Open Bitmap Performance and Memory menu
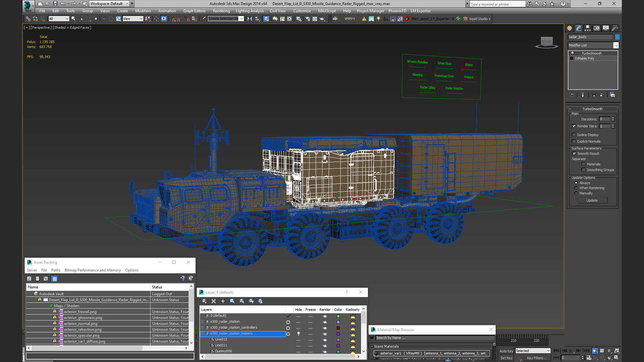The image size is (644, 362). pyautogui.click(x=93, y=270)
